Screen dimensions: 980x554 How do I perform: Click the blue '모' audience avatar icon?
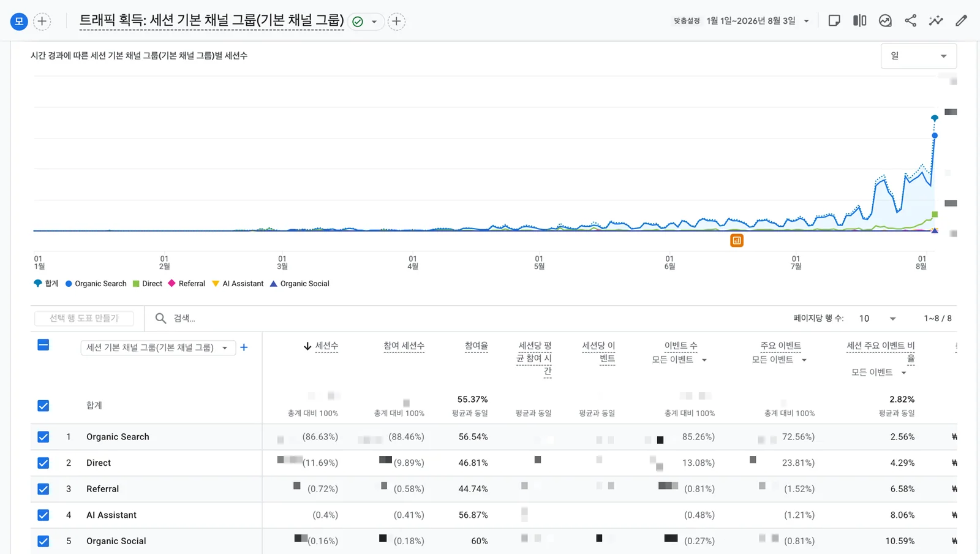coord(19,21)
